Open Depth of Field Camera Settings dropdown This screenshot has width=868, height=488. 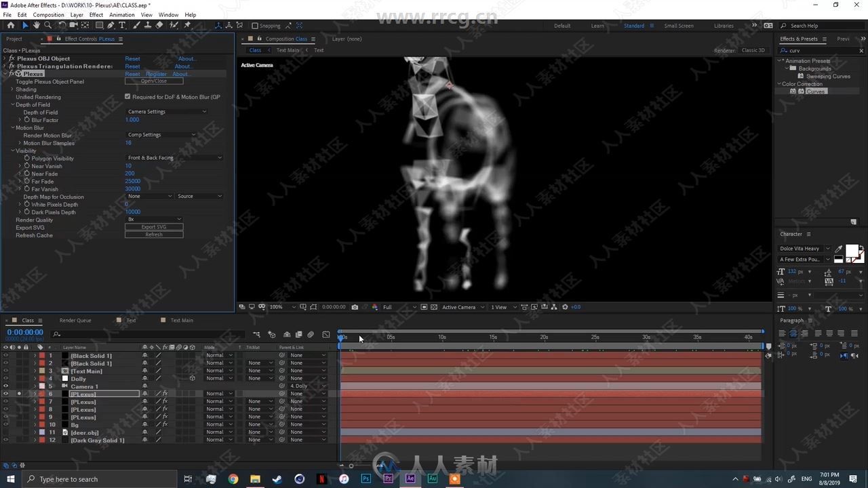click(x=166, y=112)
